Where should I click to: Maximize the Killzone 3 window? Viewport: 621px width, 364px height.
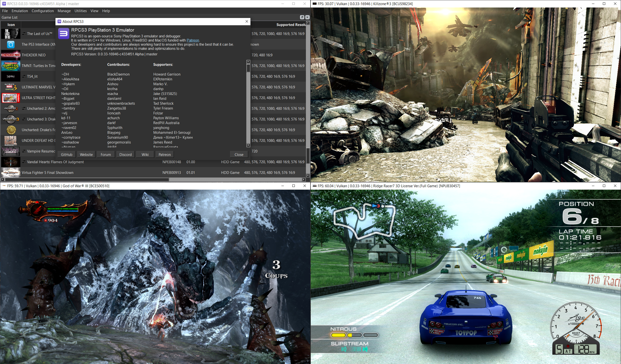click(604, 4)
